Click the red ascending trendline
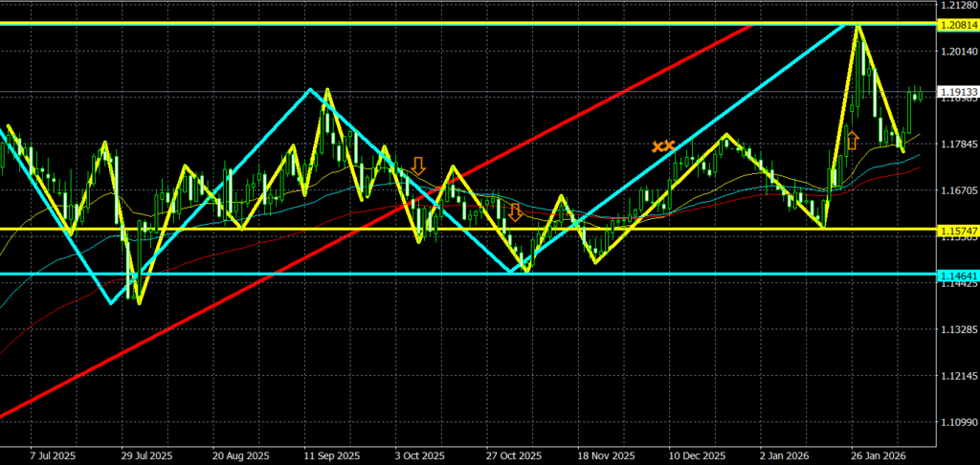 [x=287, y=270]
